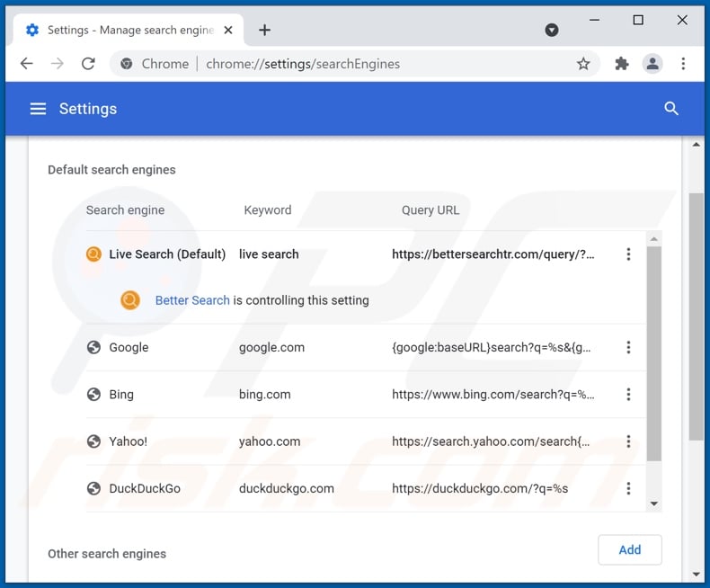Open the Better Search link
This screenshot has height=588, width=710.
(192, 300)
